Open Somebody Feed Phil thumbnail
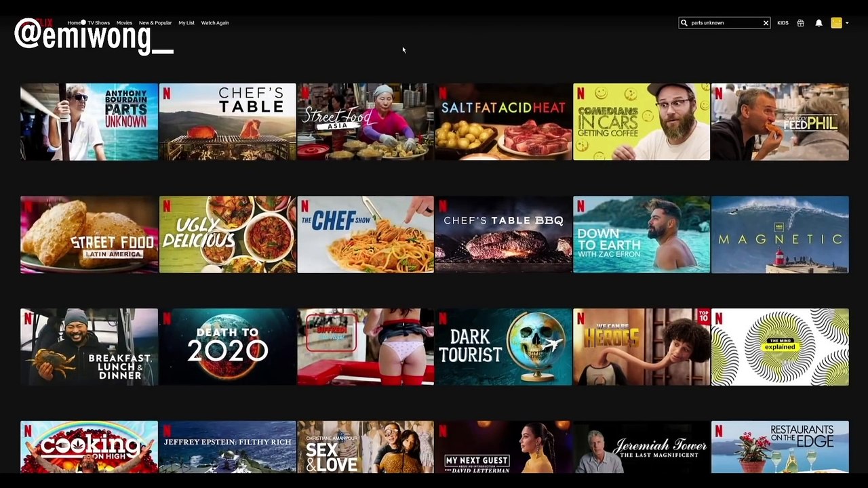Image resolution: width=868 pixels, height=488 pixels. click(780, 122)
